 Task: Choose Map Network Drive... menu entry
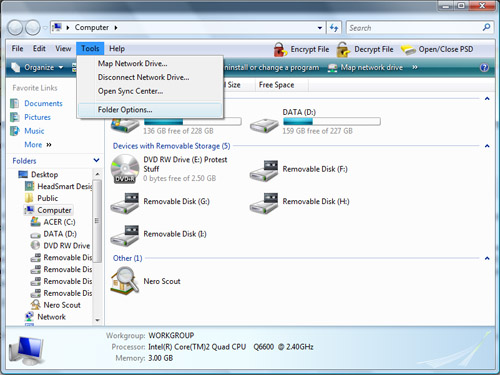[150, 63]
